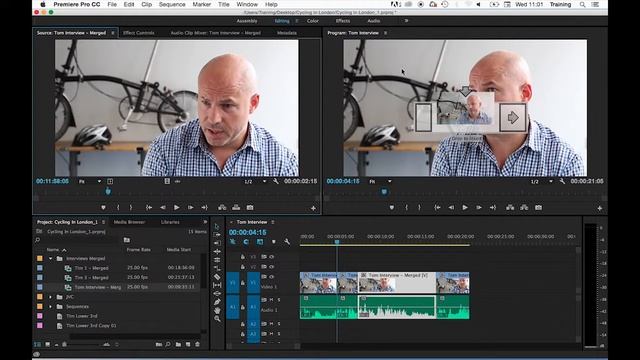The height and width of the screenshot is (360, 640).
Task: Step forward one frame in Program monitor
Action: (x=479, y=207)
